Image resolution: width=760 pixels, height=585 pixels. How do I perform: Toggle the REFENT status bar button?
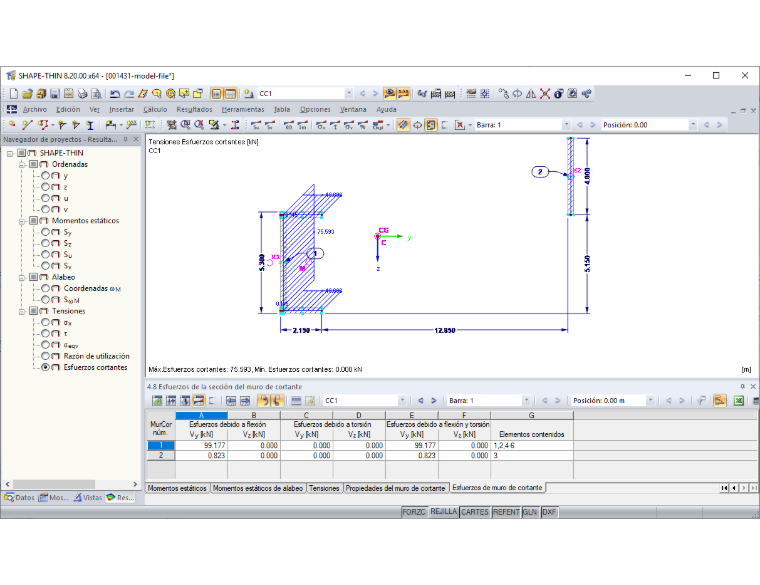coord(506,512)
